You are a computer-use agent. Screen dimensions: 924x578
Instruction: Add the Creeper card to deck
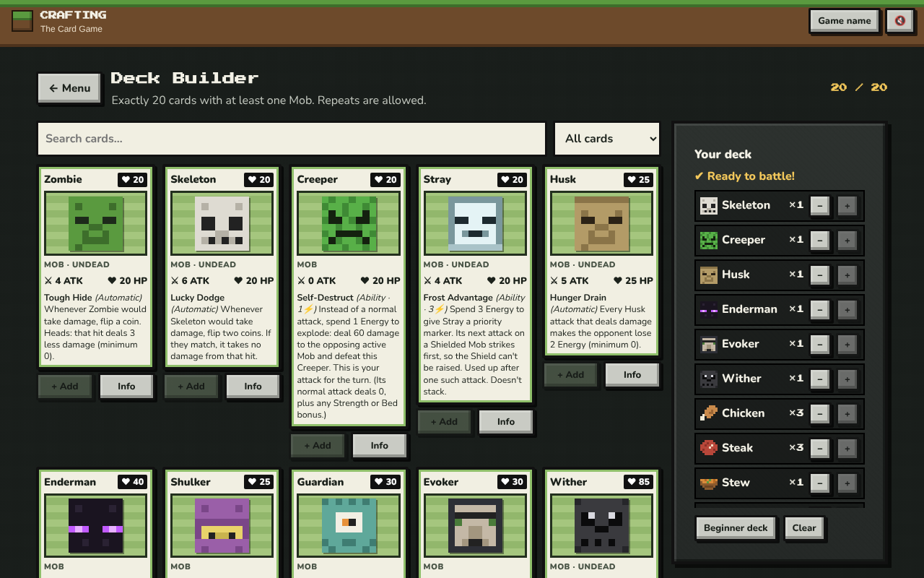pos(318,446)
